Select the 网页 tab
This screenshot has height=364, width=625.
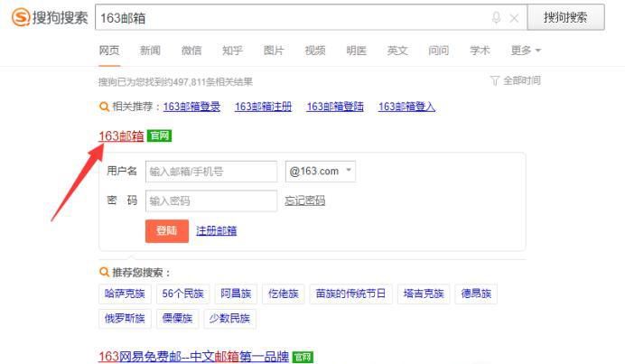pyautogui.click(x=108, y=51)
